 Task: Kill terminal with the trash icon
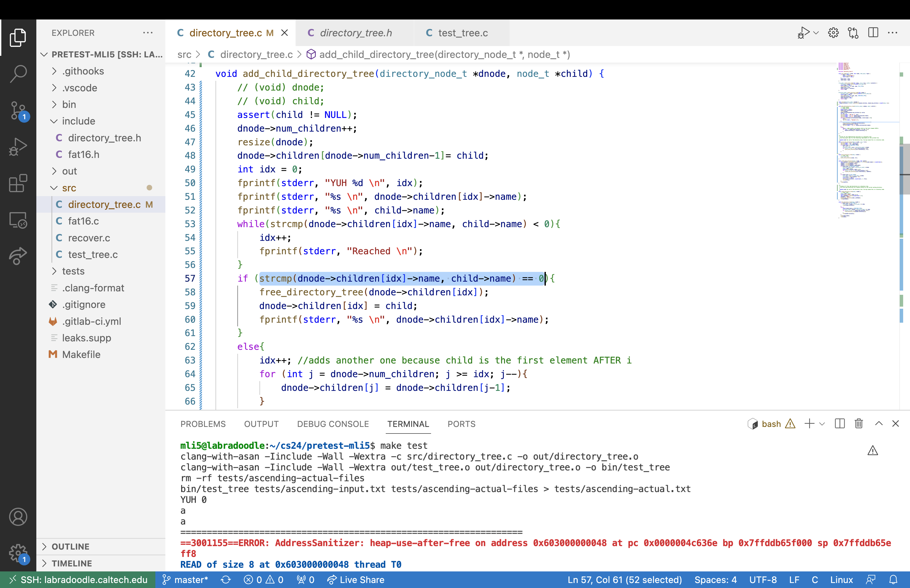858,423
